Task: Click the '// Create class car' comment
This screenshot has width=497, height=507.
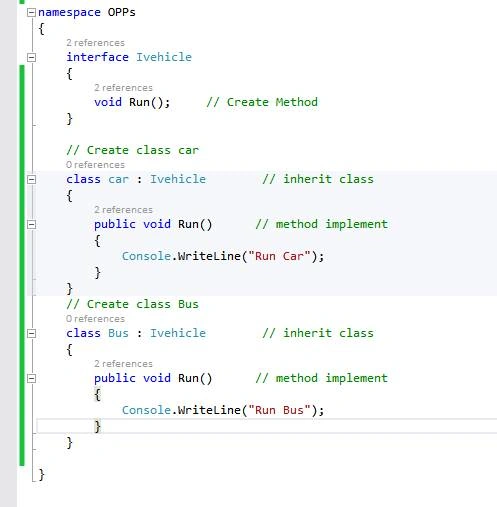Action: [132, 150]
